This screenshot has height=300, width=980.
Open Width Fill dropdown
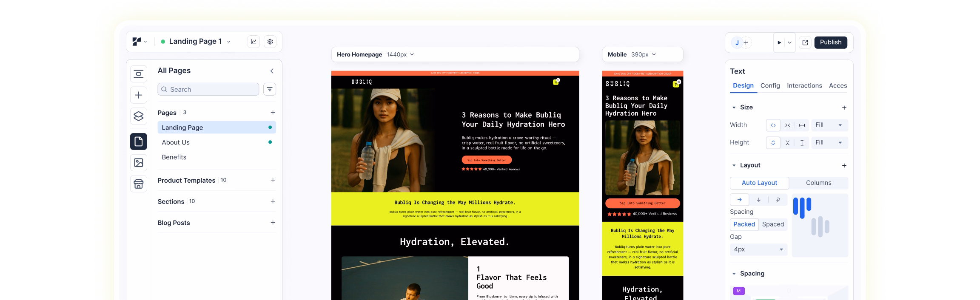tap(829, 125)
